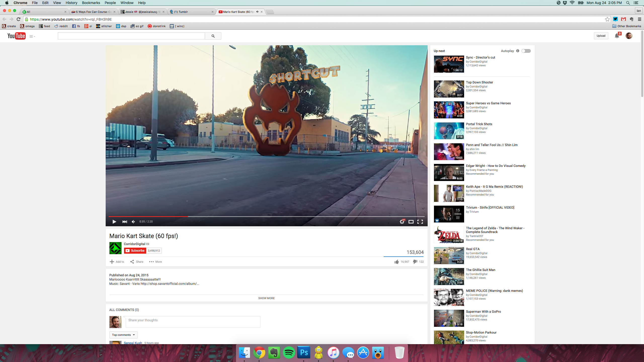This screenshot has width=644, height=362.
Task: Open iTunes from the Dock
Action: [x=333, y=353]
